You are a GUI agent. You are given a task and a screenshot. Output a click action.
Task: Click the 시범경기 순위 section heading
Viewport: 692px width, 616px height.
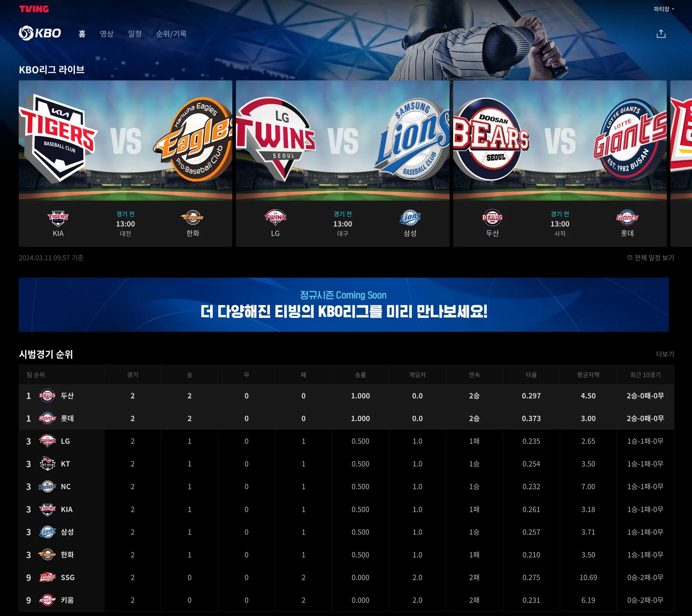(x=46, y=354)
